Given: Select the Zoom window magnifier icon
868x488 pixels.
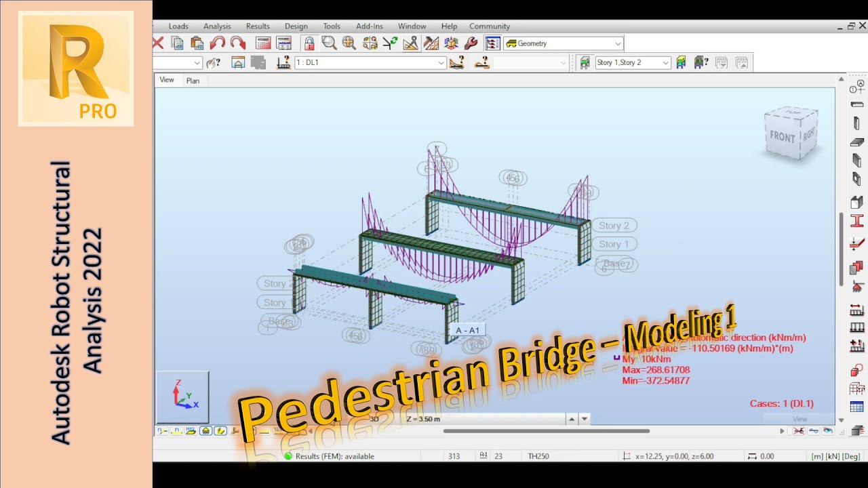Looking at the screenshot, I should tap(329, 43).
